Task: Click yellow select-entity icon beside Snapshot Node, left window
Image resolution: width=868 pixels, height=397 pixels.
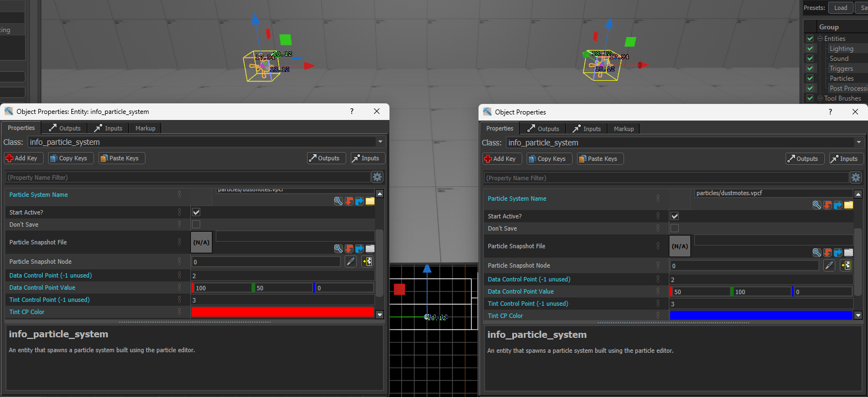Action: (x=367, y=262)
